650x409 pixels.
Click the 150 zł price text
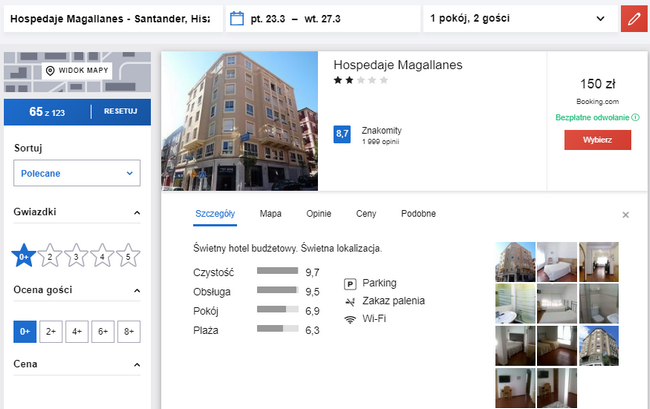[597, 84]
